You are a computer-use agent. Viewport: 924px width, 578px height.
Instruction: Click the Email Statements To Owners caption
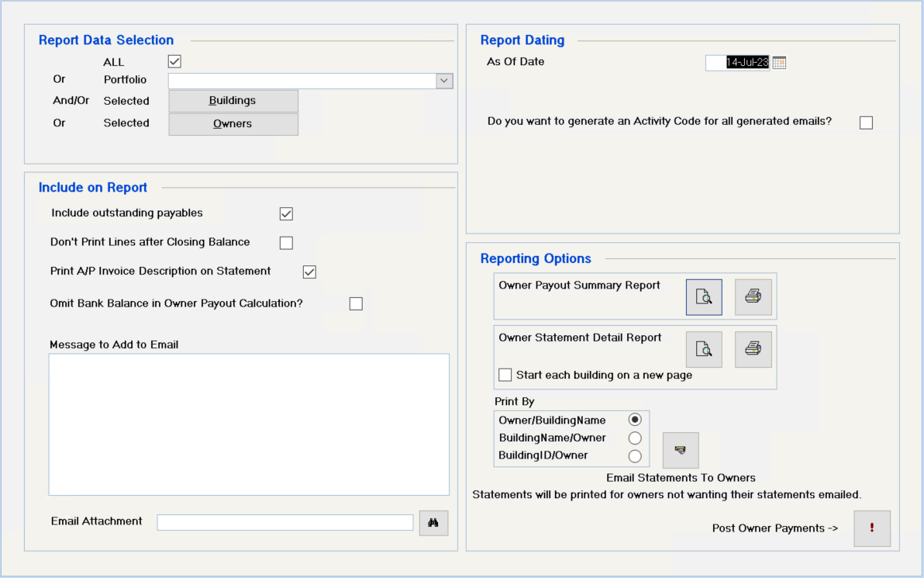(681, 478)
